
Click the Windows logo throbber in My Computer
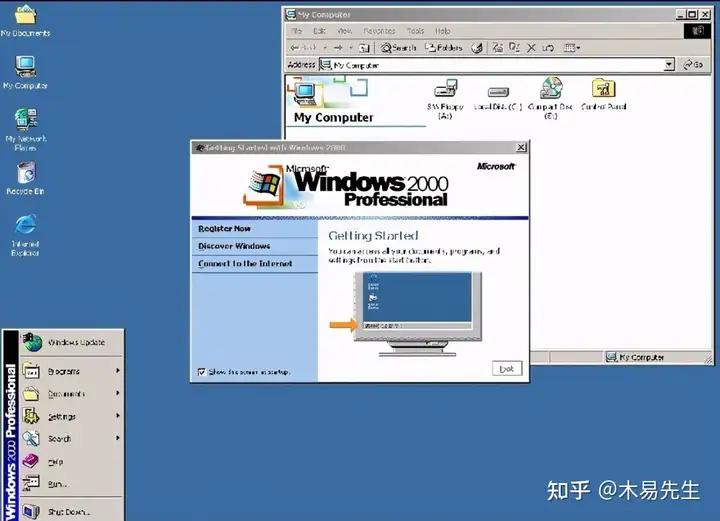(x=698, y=31)
